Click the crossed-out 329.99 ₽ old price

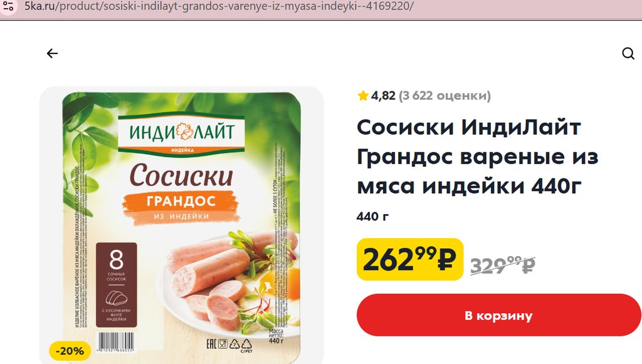coord(503,265)
